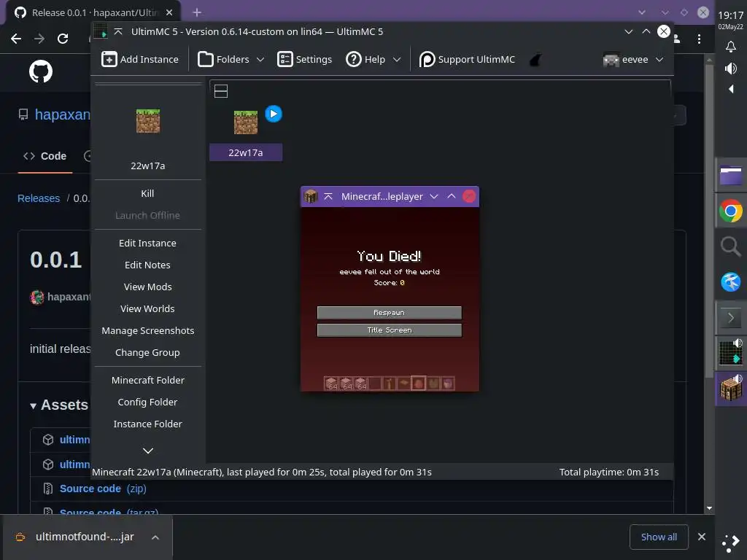The image size is (747, 560).
Task: Expand more instance actions chevron
Action: (148, 451)
